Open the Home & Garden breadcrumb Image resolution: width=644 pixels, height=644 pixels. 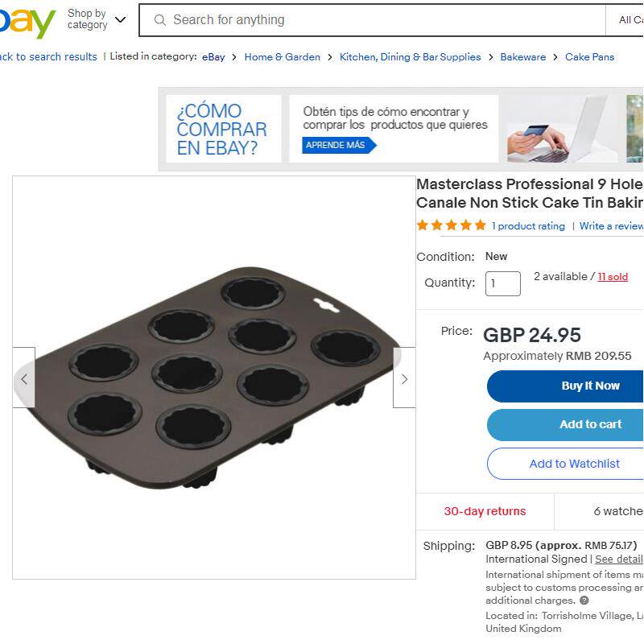pos(282,57)
